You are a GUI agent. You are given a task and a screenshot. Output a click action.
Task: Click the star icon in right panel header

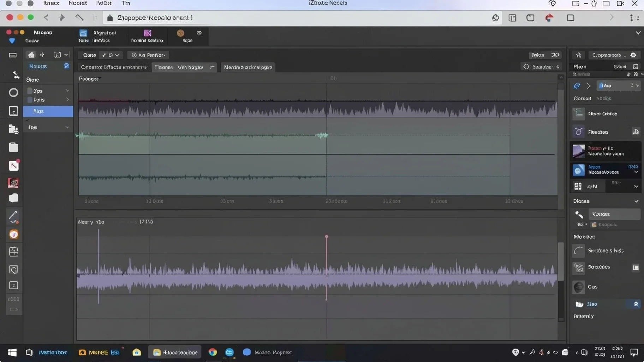click(579, 55)
